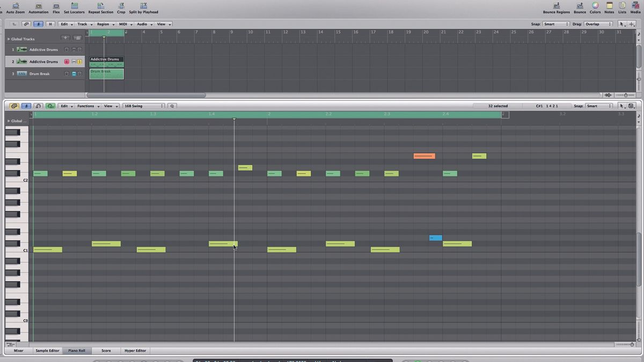
Task: Switch to the Sample Editor tab
Action: tap(47, 351)
